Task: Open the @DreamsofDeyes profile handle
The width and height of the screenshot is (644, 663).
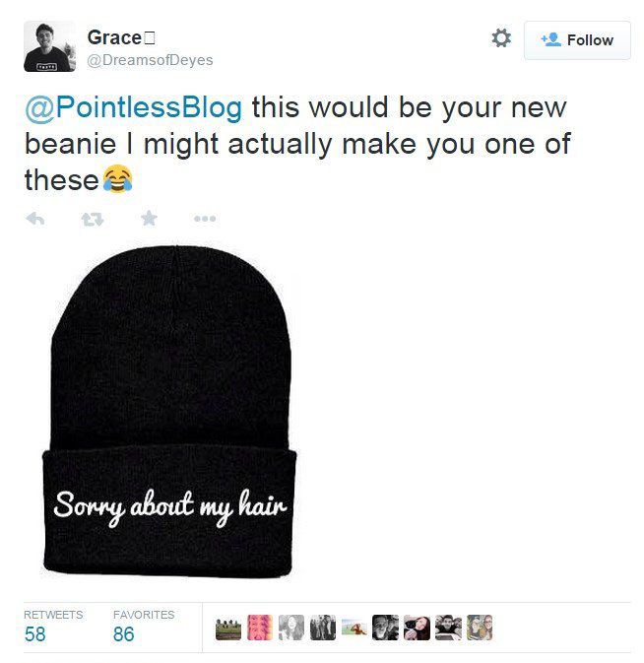Action: click(x=150, y=60)
